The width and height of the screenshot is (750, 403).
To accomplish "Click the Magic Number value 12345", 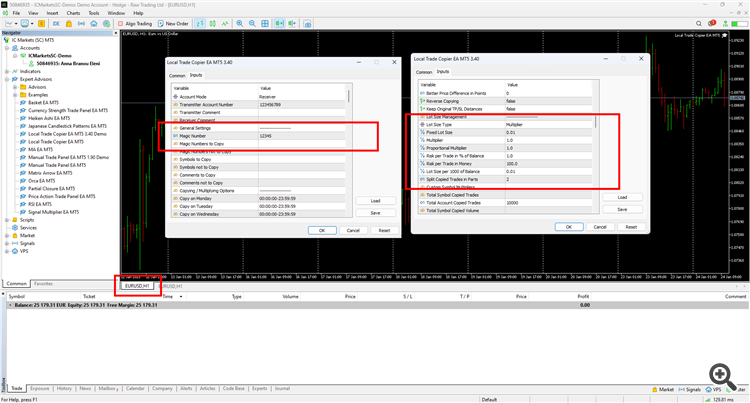I will pyautogui.click(x=265, y=136).
